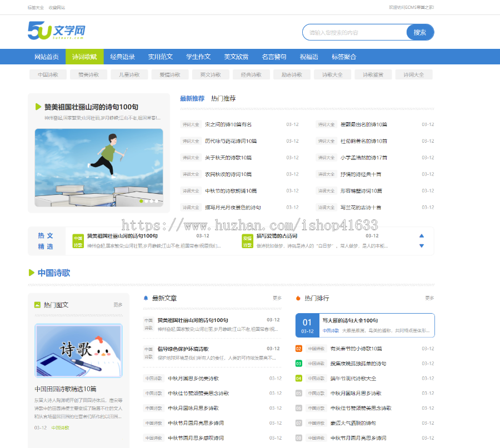Image resolution: width=500 pixels, height=448 pixels.
Task: Select the 经典诗歌 subcategory pill
Action: [251, 74]
